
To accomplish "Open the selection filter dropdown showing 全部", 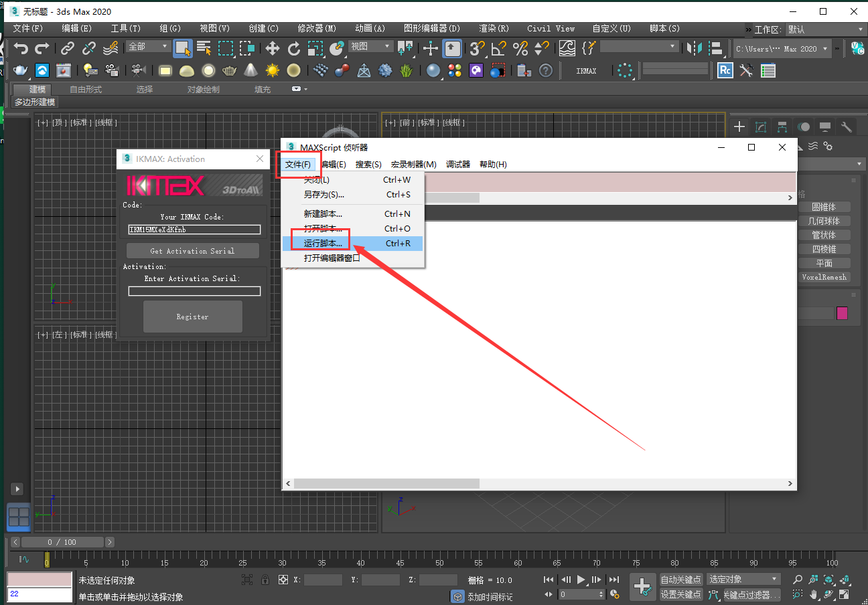I will click(149, 46).
